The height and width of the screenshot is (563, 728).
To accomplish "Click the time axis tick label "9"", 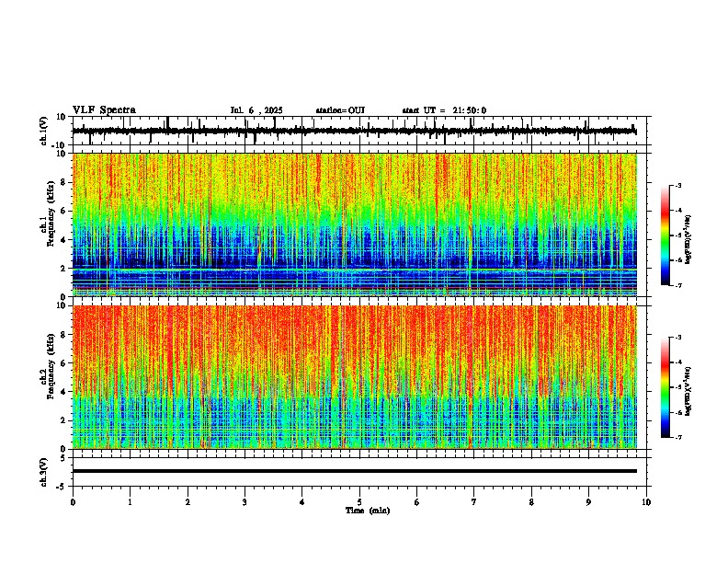I will pos(588,502).
